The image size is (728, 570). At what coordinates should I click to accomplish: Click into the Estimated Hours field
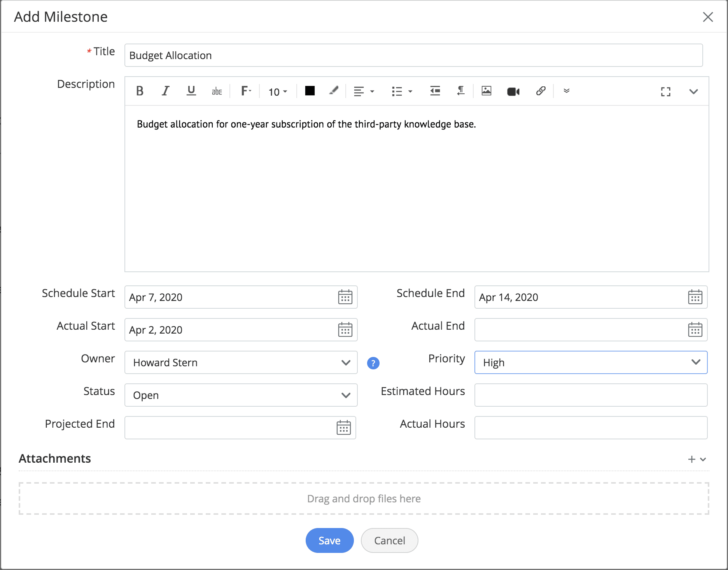tap(590, 395)
